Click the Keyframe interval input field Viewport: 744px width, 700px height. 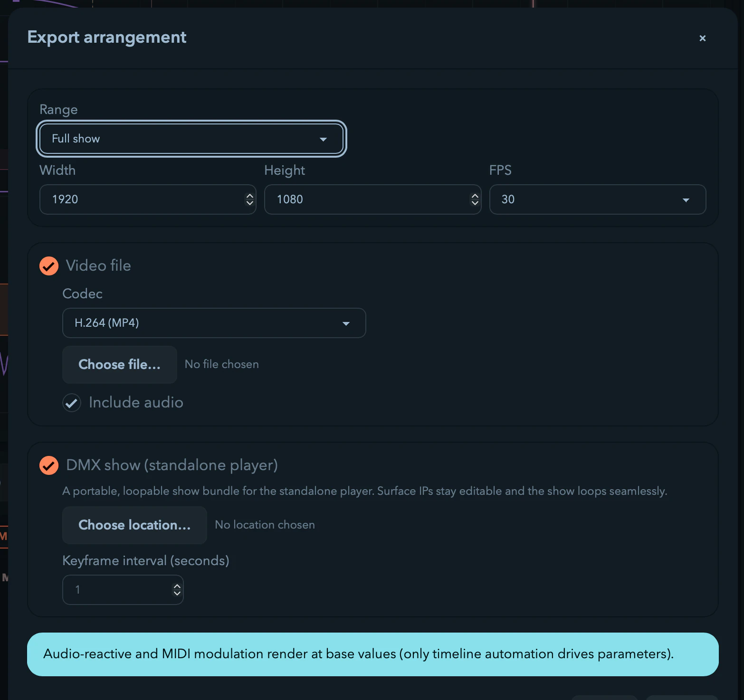123,590
